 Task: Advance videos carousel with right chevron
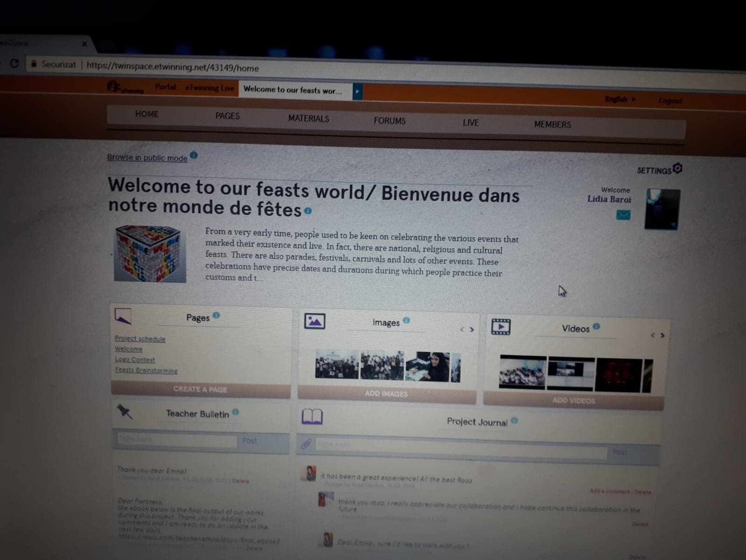click(x=662, y=335)
